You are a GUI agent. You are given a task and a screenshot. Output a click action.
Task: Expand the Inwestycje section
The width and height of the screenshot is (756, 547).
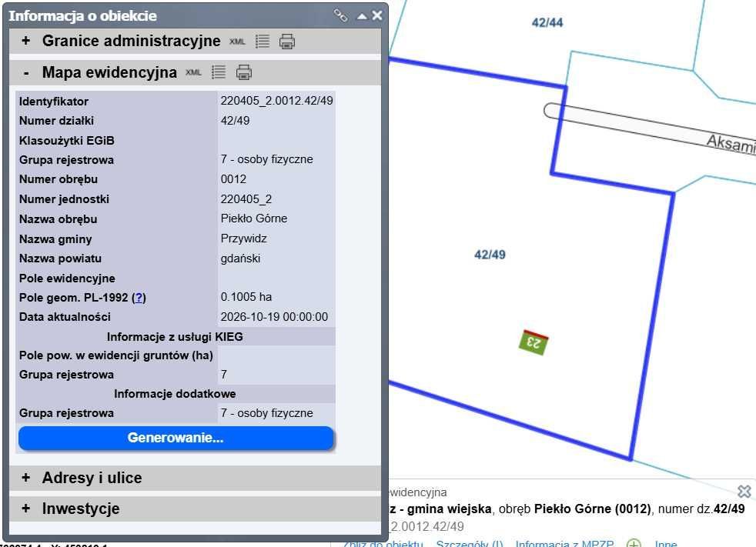25,509
